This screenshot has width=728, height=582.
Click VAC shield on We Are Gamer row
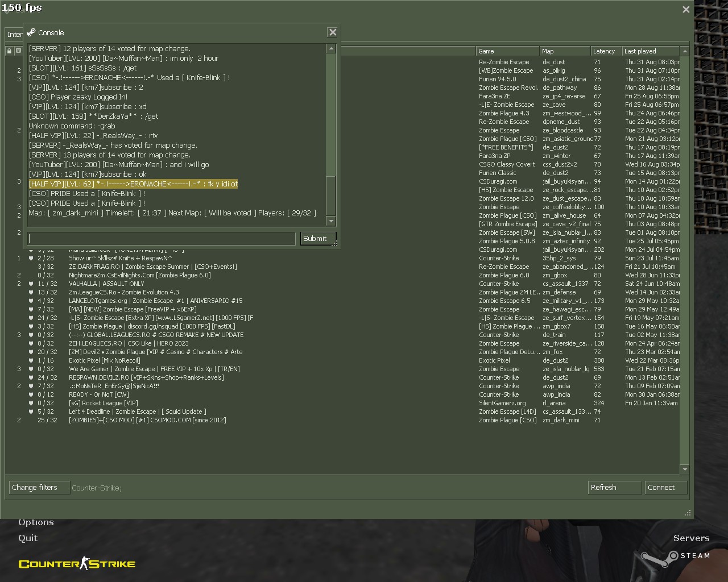tap(31, 369)
